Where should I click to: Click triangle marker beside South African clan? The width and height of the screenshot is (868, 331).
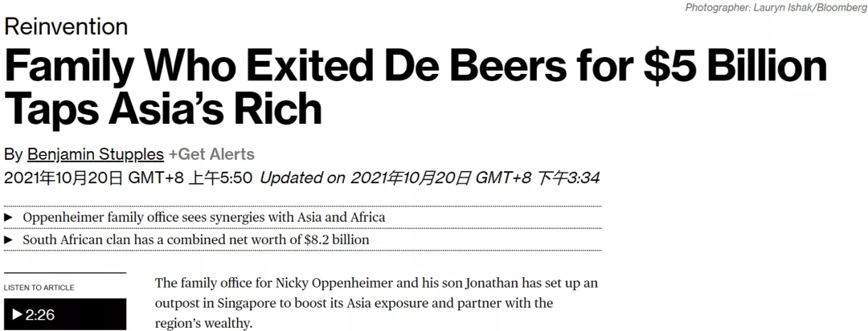pyautogui.click(x=8, y=239)
